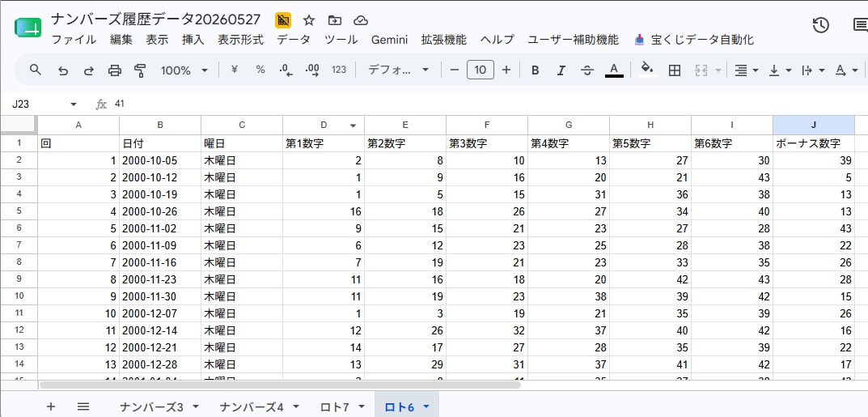Open the name box dropdown arrow
The height and width of the screenshot is (417, 868).
coord(74,104)
